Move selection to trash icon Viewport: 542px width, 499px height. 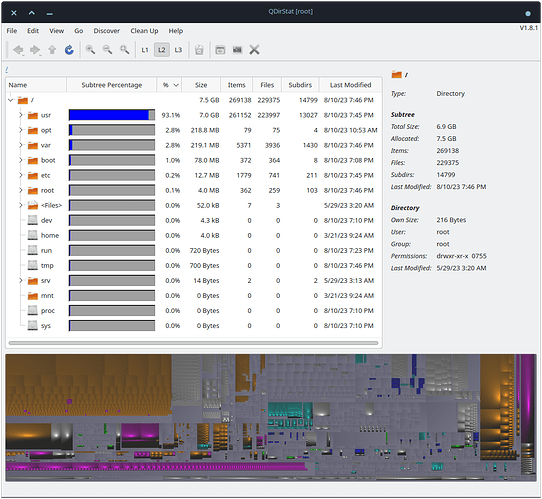199,50
